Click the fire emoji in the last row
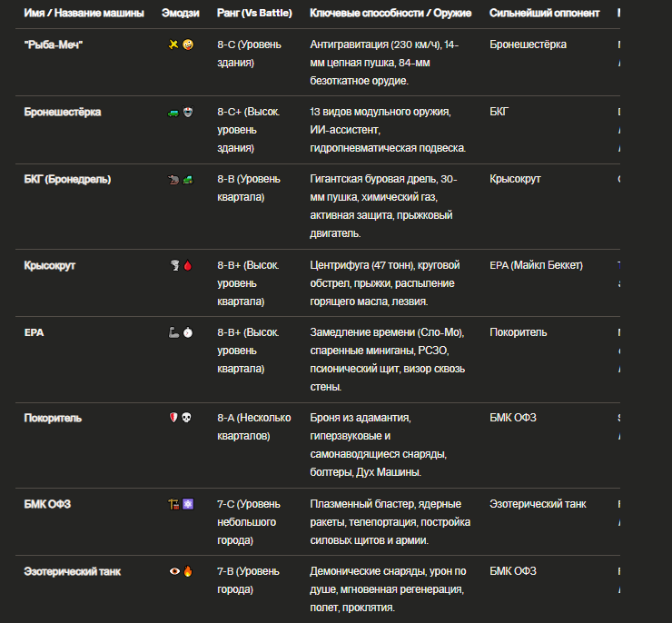 click(188, 571)
